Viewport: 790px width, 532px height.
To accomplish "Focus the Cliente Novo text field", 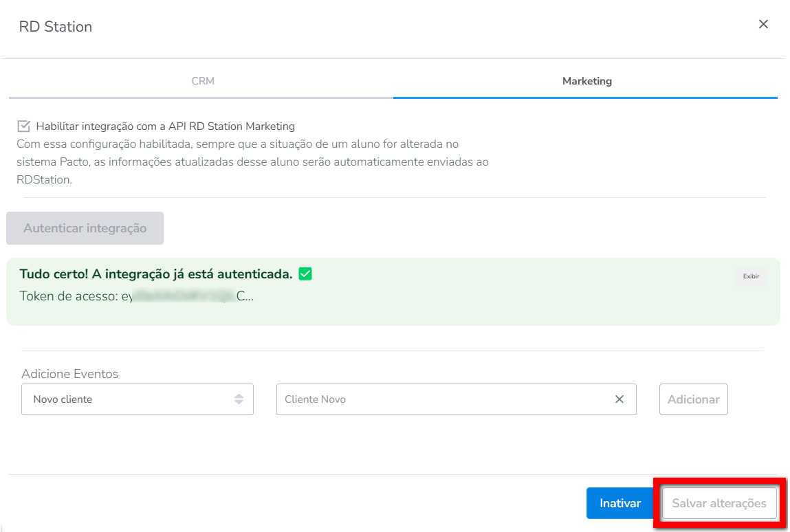I will pos(440,399).
